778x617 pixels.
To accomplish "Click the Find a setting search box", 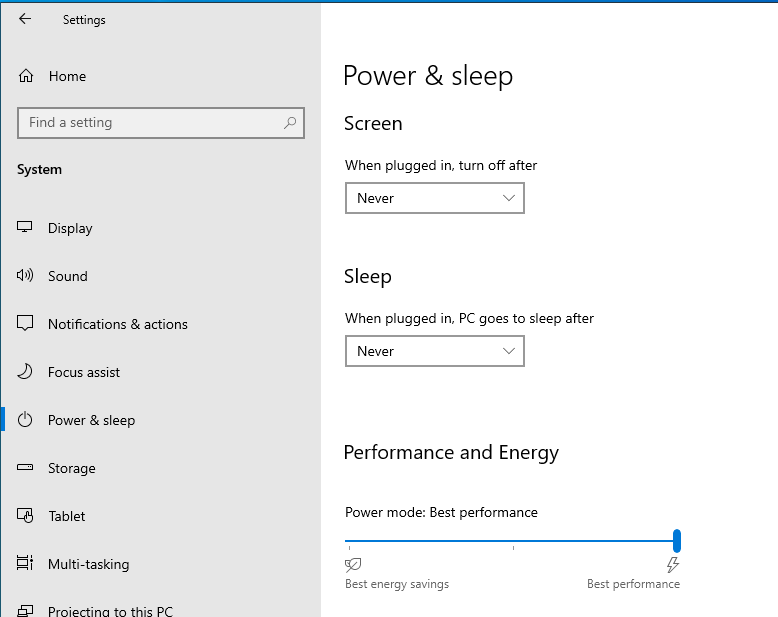I will pos(161,123).
